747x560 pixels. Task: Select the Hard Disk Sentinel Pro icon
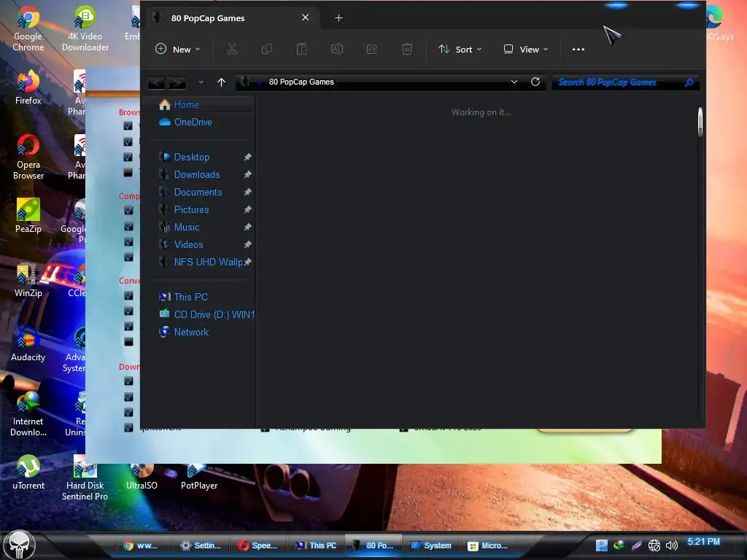85,478
